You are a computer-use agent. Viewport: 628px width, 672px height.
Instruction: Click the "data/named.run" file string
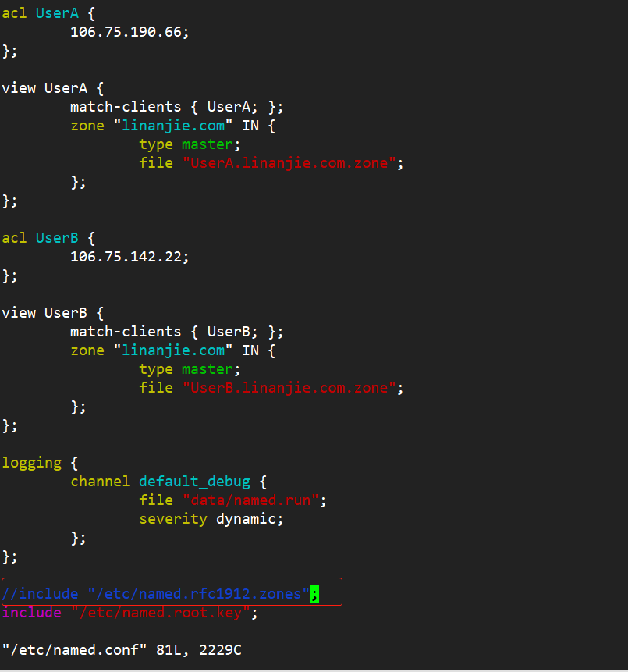[x=250, y=500]
